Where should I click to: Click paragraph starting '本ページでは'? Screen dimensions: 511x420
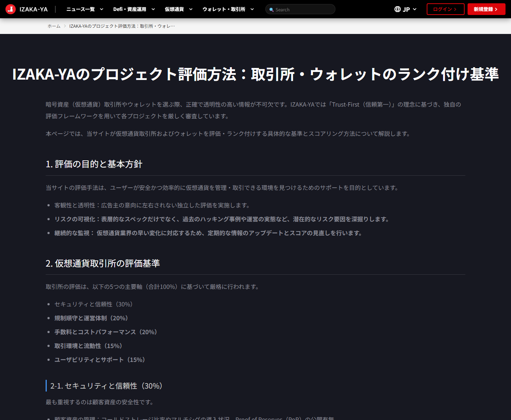tap(229, 134)
